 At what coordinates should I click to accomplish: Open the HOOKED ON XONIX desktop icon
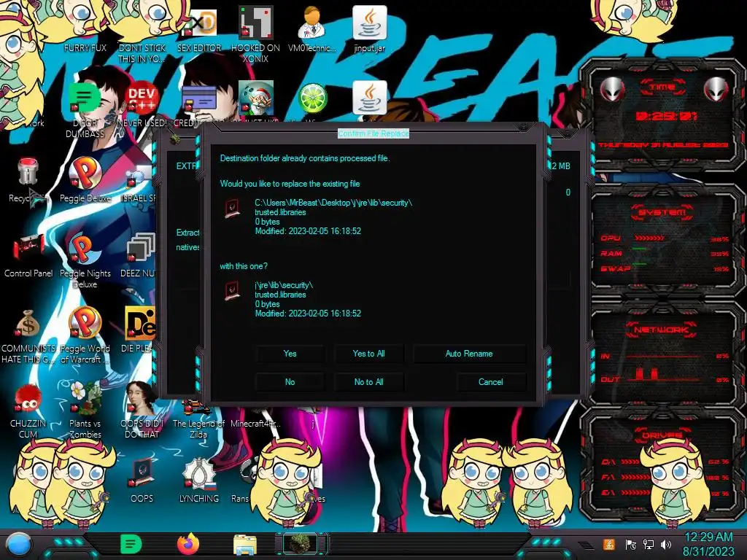pyautogui.click(x=255, y=23)
